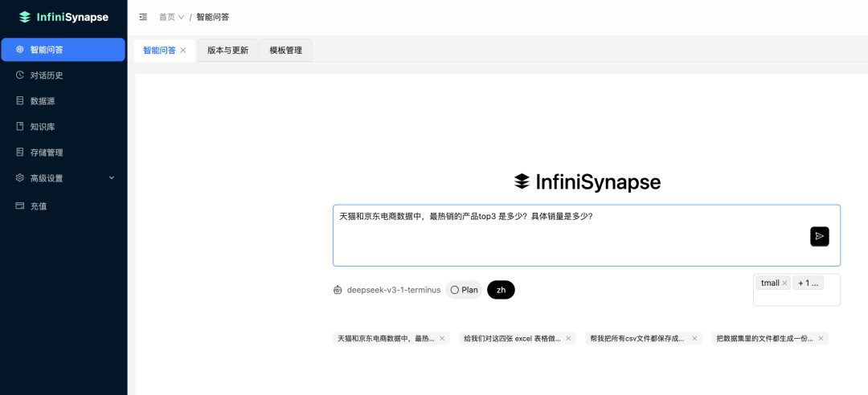Switch to the 版本与更新 tab
868x395 pixels.
(228, 51)
